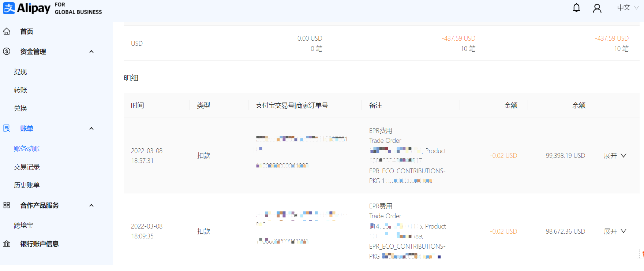The height and width of the screenshot is (271, 644).
Task: Click the dollar icon for 资金管理
Action: coord(7,52)
